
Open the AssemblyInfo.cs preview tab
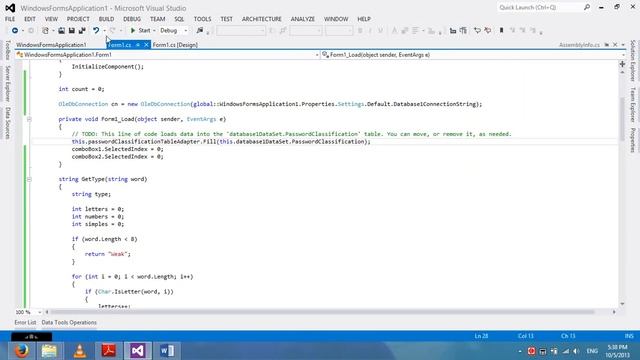pyautogui.click(x=579, y=45)
